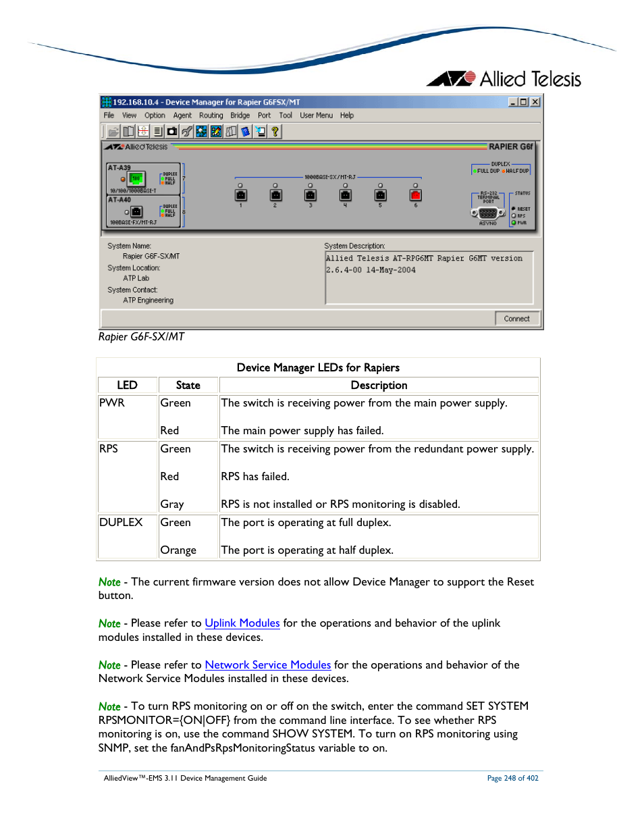
Task: Click the orange LED beside AT-A39 port
Action: tap(123, 179)
